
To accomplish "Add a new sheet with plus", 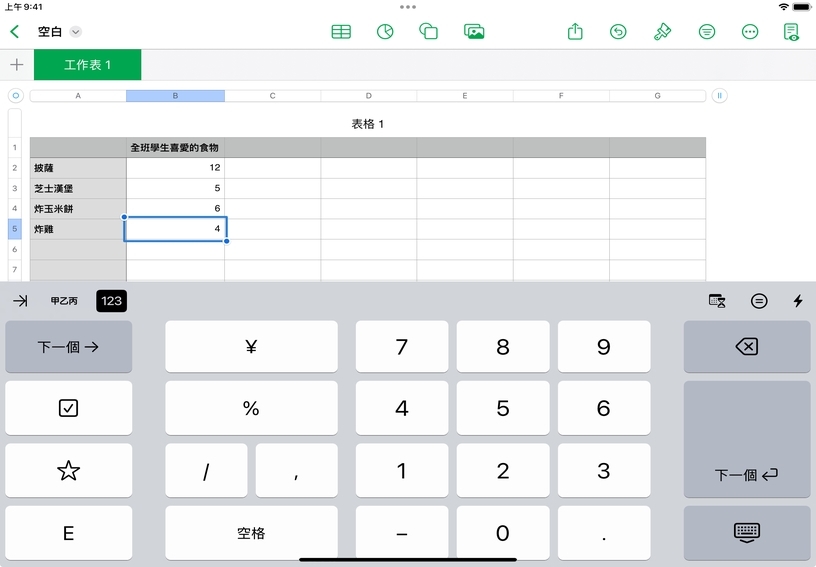I will point(17,65).
